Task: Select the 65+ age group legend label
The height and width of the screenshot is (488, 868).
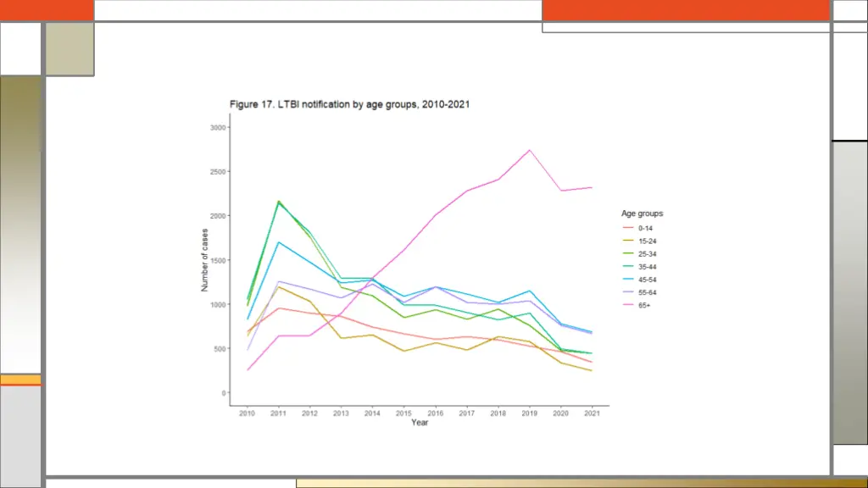Action: pos(644,305)
